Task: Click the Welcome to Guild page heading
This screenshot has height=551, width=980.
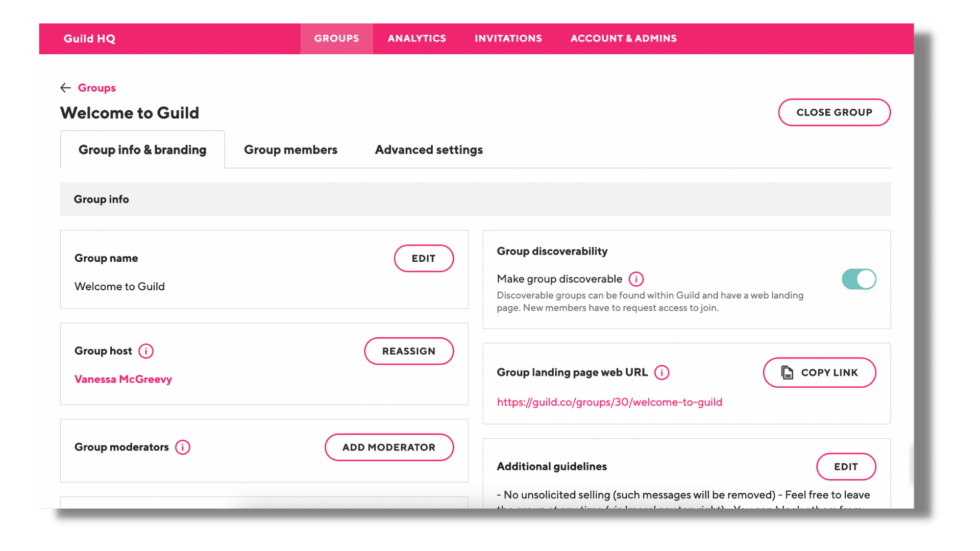Action: (130, 113)
